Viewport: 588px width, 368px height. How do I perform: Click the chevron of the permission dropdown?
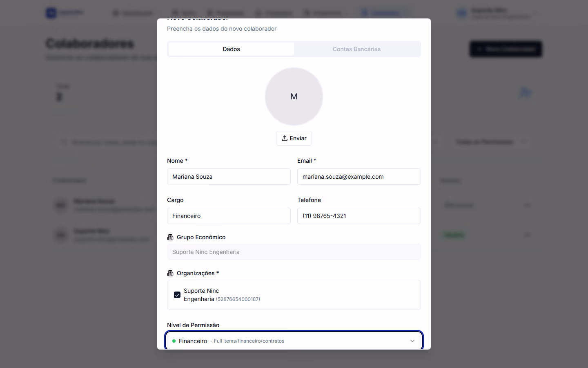pyautogui.click(x=412, y=341)
